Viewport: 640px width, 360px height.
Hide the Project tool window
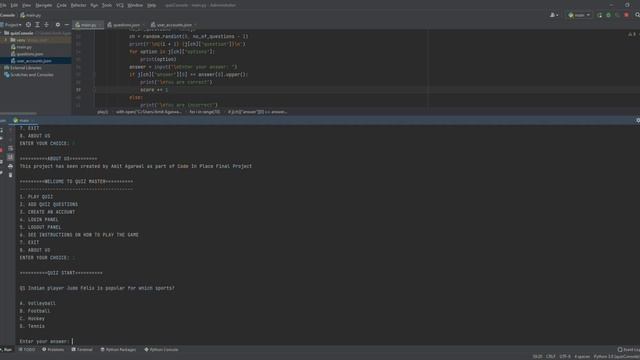click(x=67, y=25)
